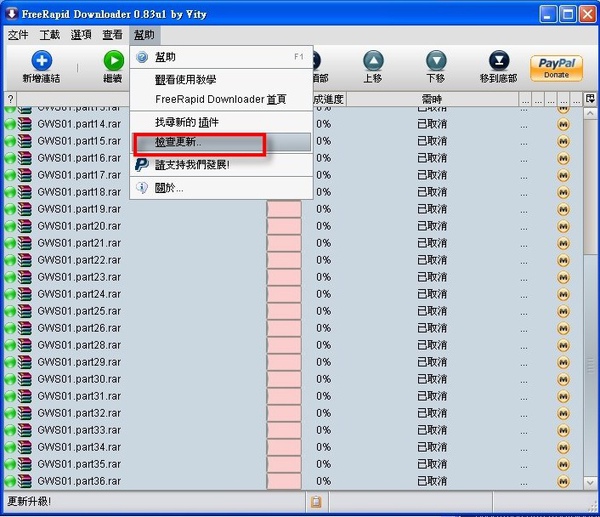The width and height of the screenshot is (600, 517).
Task: Click the PayPal Donate button
Action: pyautogui.click(x=556, y=68)
